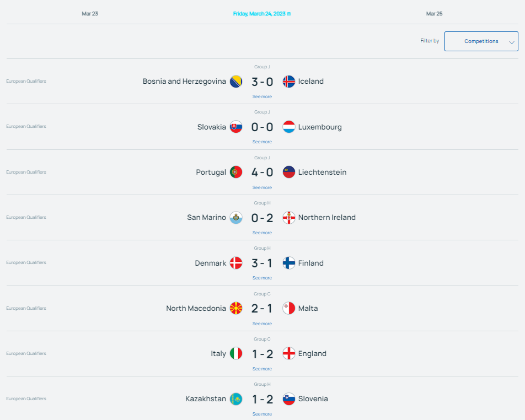The width and height of the screenshot is (525, 420).
Task: Click the North Macedonia flag icon
Action: (236, 308)
